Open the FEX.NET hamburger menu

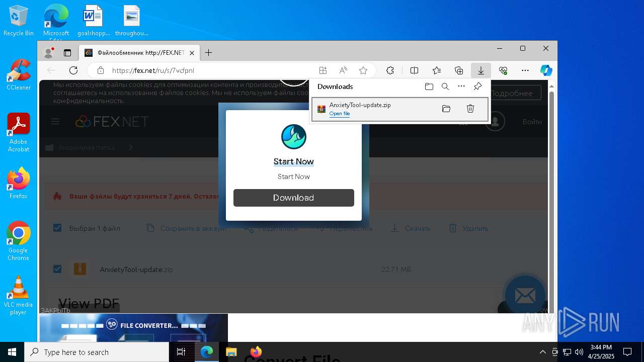55,121
